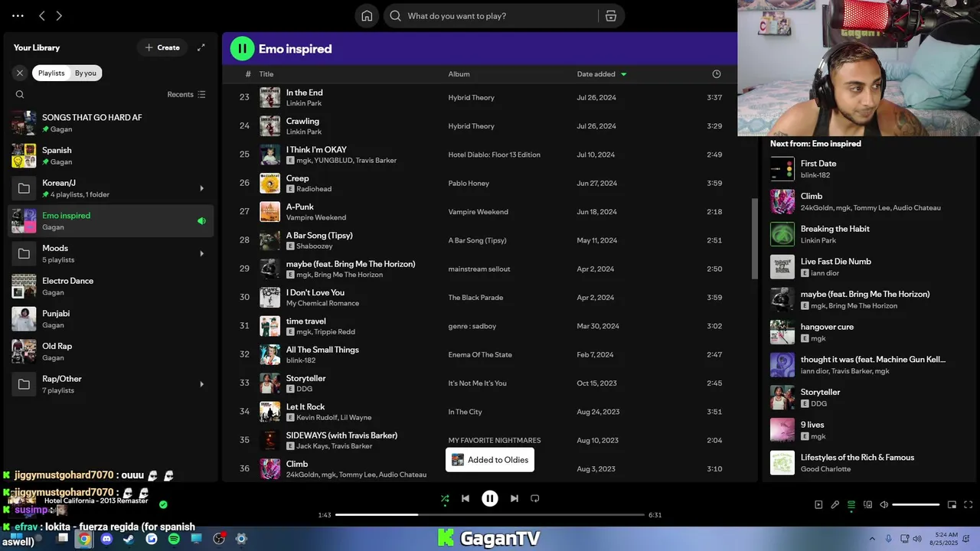Clear the library filter with X
This screenshot has height=551, width=980.
(20, 73)
